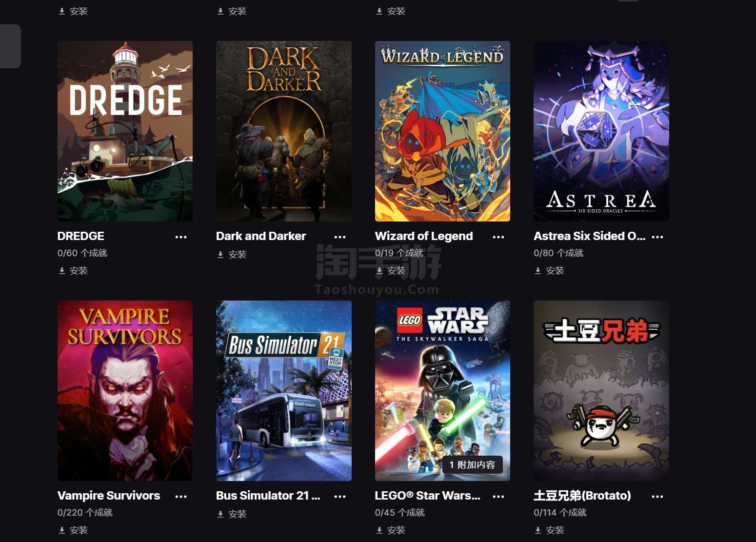The image size is (756, 542).
Task: Open the three-dot menu for Bus Simulator 21
Action: pos(340,497)
